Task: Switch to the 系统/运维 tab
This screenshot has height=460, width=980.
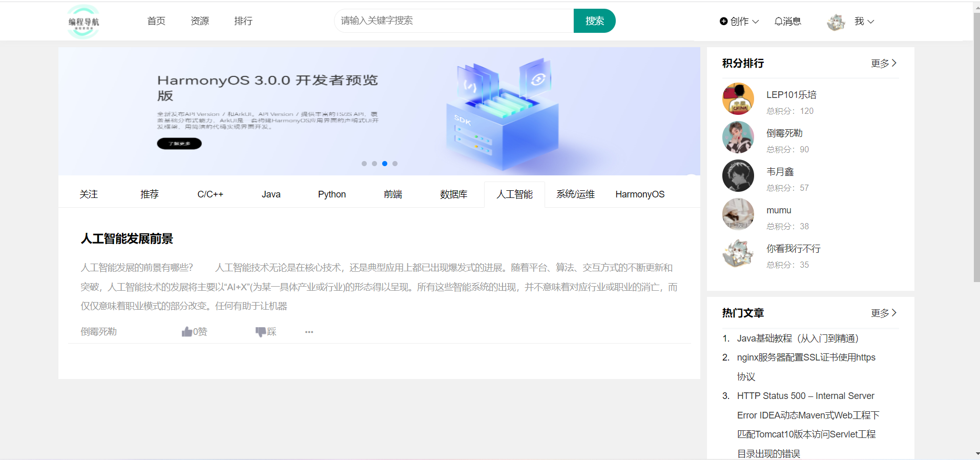Action: pyautogui.click(x=575, y=194)
